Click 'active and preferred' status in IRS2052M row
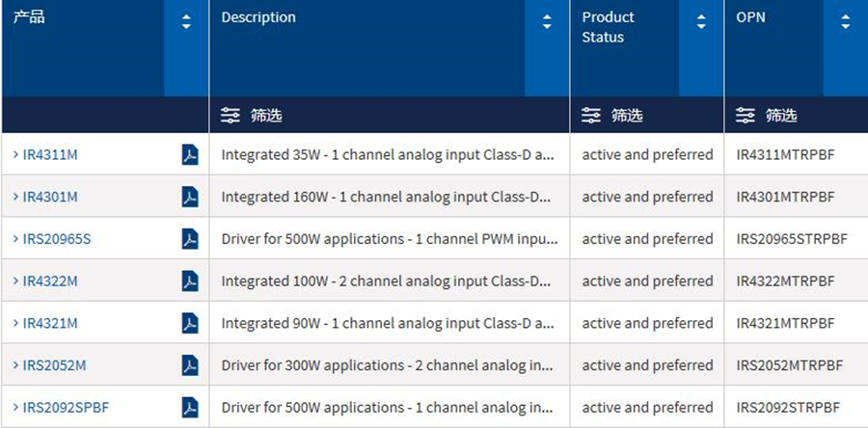Screen dimensions: 868x428 coord(647,365)
